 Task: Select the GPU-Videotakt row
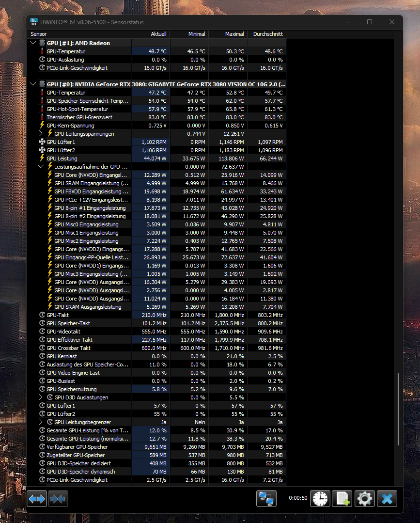tap(156, 332)
